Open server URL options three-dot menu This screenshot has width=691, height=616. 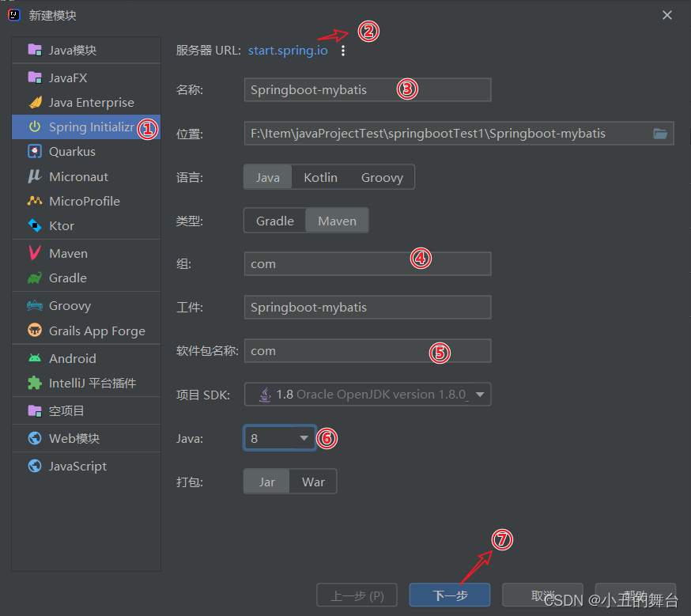point(343,51)
